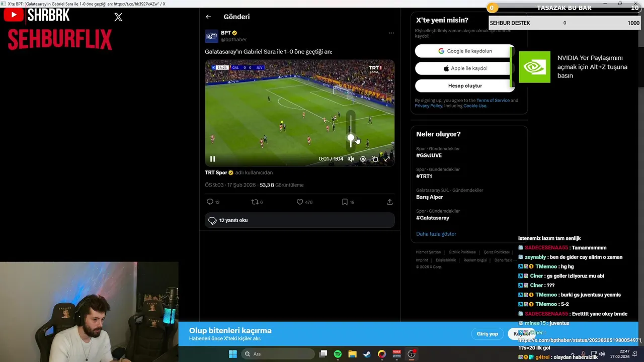644x362 pixels.
Task: Click the system tray volume icon
Action: click(603, 354)
